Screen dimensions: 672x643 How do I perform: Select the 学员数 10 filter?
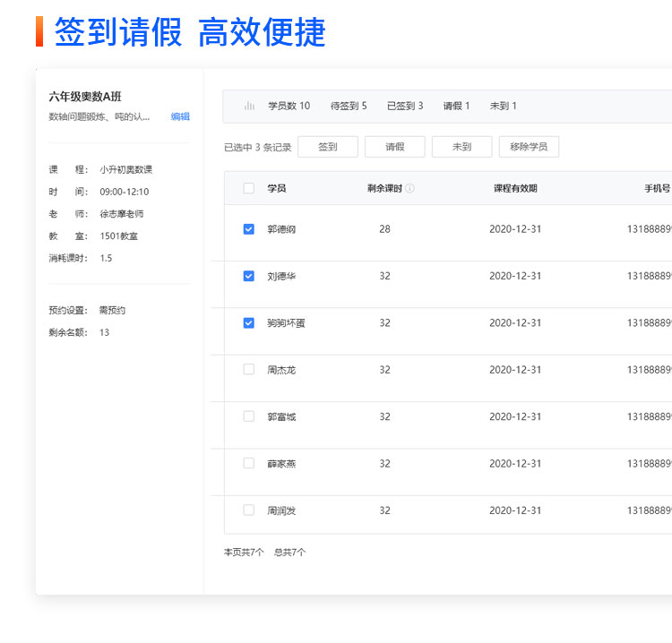289,106
